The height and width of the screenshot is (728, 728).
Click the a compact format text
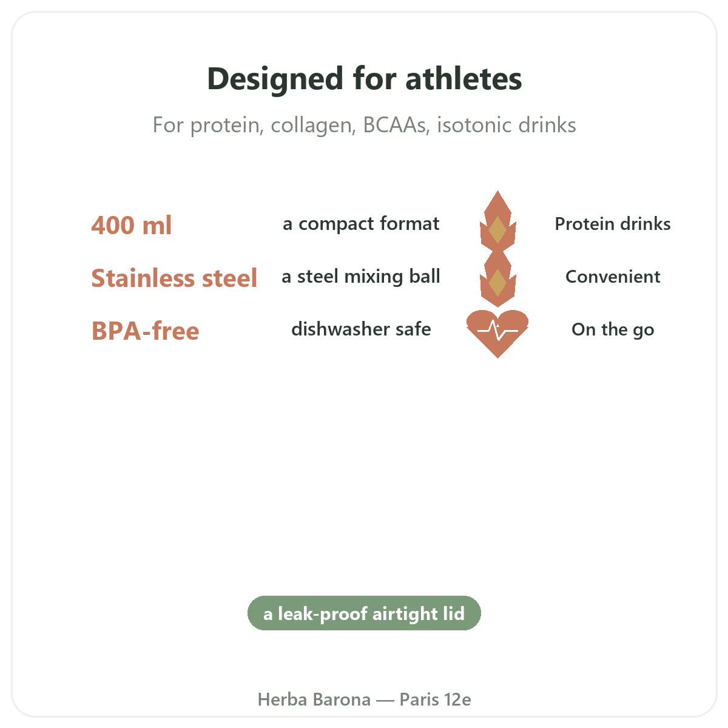[x=361, y=224]
